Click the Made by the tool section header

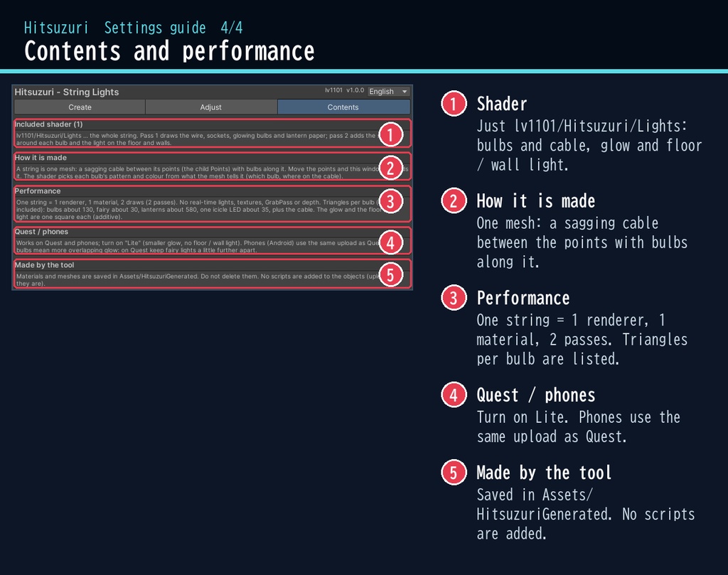pyautogui.click(x=45, y=265)
